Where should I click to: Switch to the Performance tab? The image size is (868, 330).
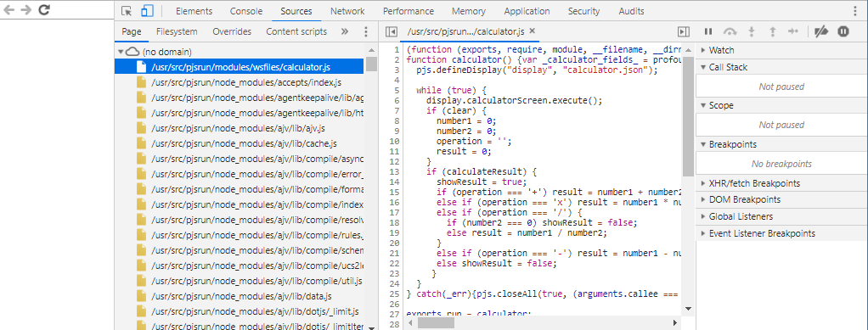409,11
